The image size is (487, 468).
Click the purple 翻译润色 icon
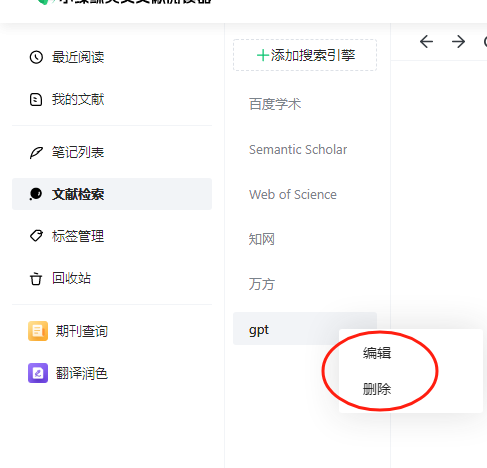(38, 373)
